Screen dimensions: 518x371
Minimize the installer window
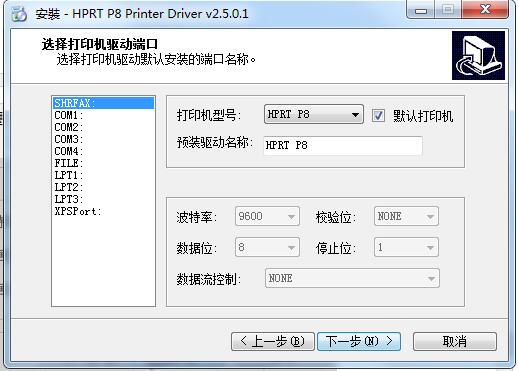[x=421, y=10]
